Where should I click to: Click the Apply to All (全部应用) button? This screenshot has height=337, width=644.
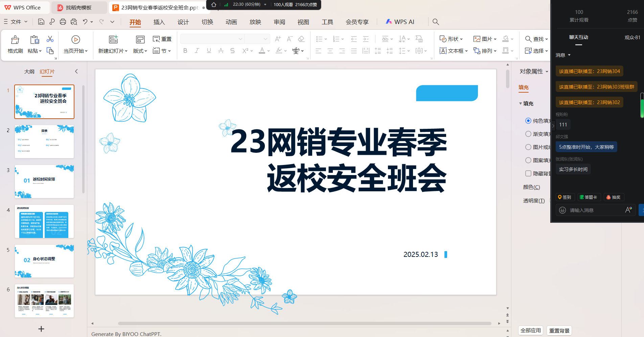click(530, 330)
